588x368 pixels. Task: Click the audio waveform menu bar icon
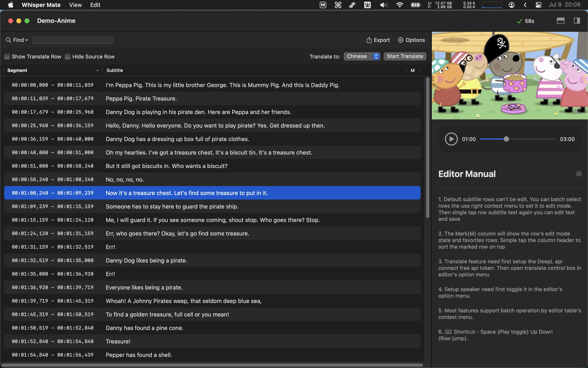352,5
